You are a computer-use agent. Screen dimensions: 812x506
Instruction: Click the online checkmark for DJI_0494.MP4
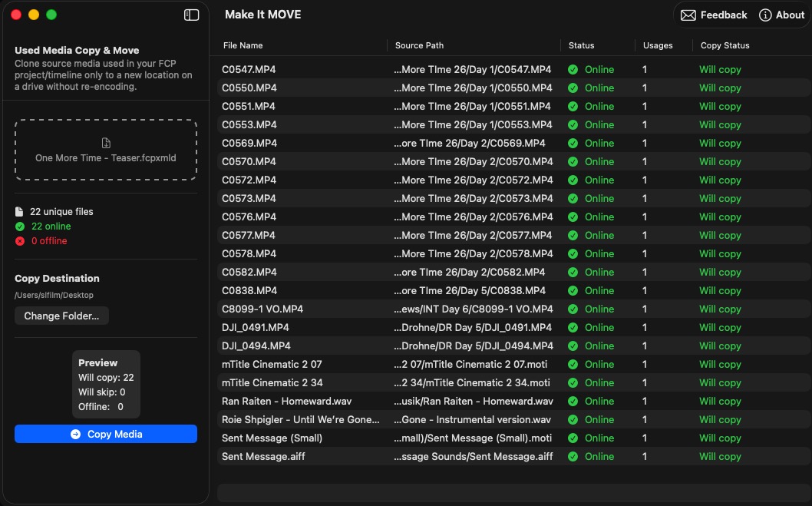tap(573, 346)
